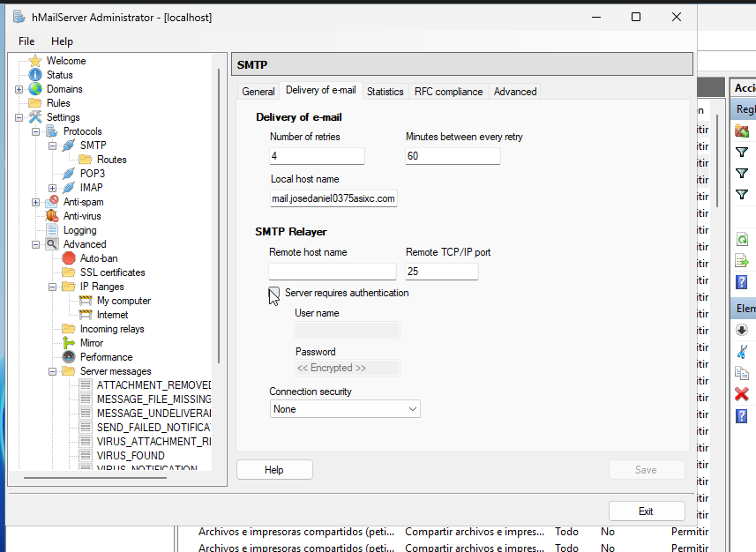
Task: Open the Connection security dropdown
Action: click(x=345, y=409)
